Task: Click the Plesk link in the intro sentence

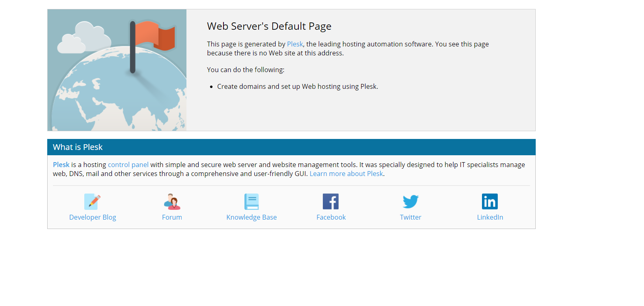Action: (295, 44)
